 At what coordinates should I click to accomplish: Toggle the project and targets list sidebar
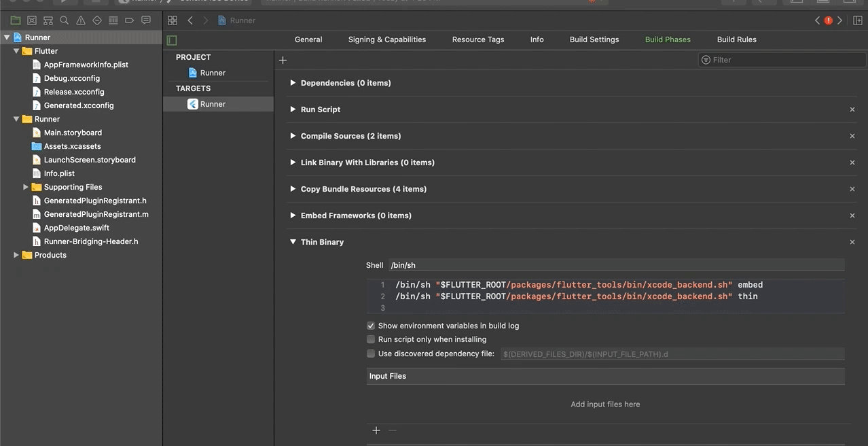tap(172, 40)
